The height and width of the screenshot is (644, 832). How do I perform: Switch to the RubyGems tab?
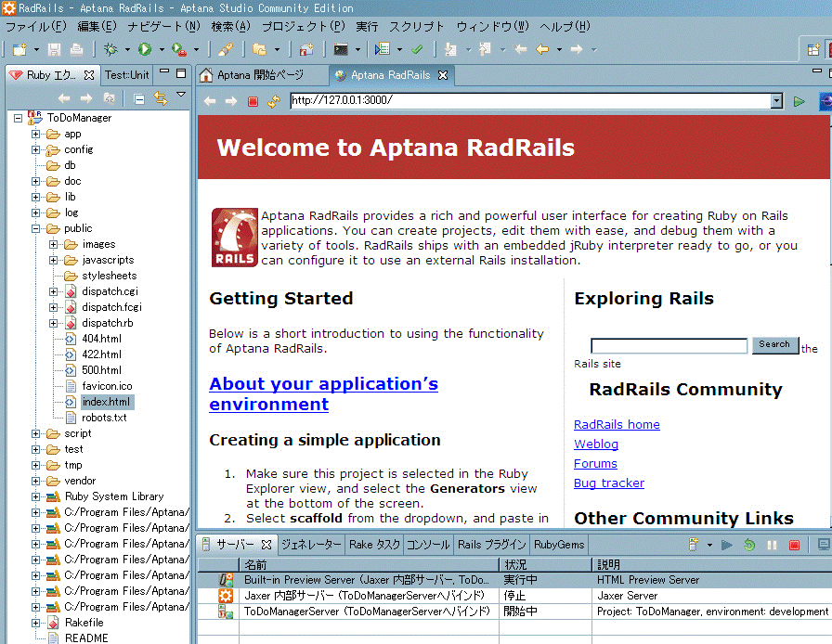coord(558,545)
